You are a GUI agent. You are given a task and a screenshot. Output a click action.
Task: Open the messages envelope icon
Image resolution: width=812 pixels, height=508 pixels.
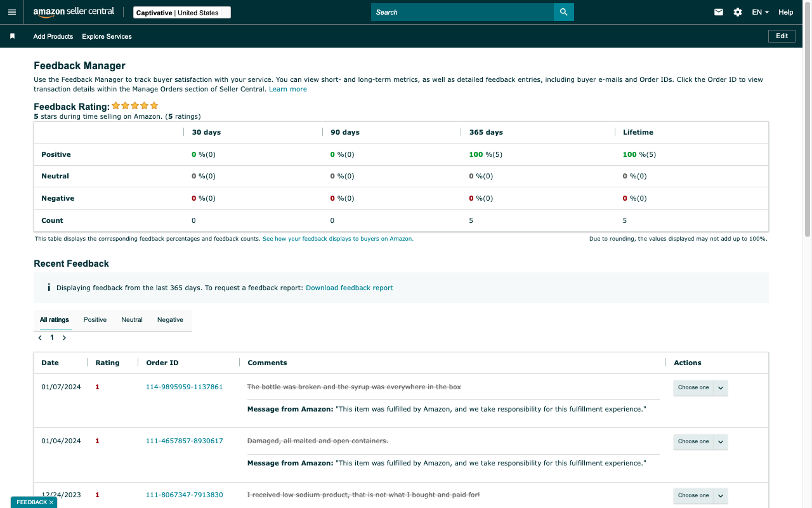(719, 12)
